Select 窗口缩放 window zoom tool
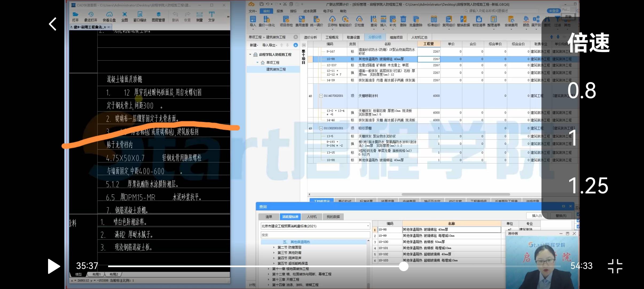Screen dimensions: 644x289 click(x=140, y=17)
